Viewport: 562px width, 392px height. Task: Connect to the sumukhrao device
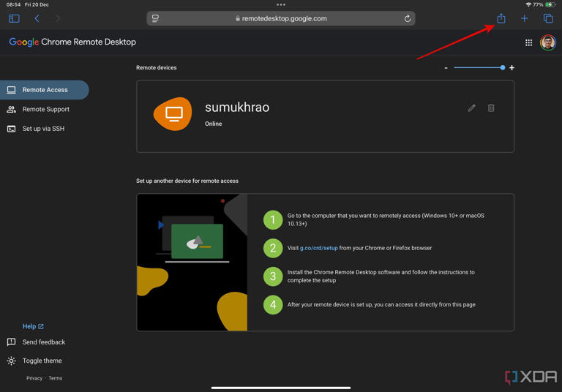point(325,116)
